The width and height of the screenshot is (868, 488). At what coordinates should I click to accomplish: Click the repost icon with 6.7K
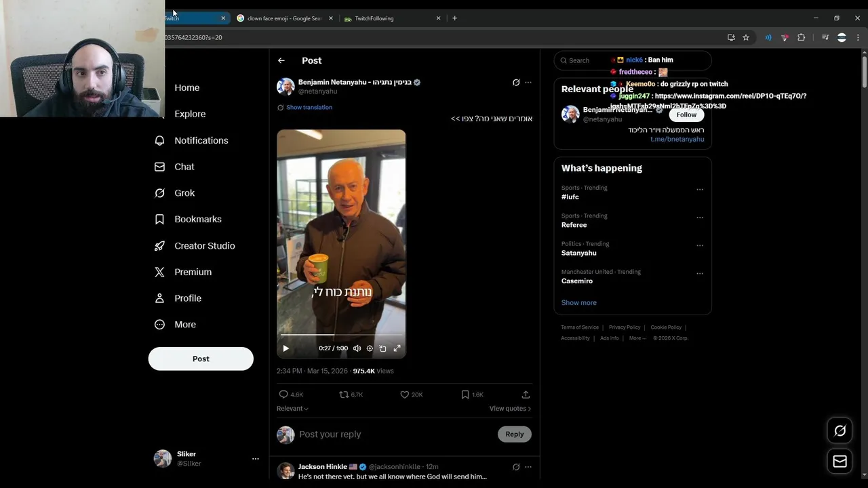point(344,394)
